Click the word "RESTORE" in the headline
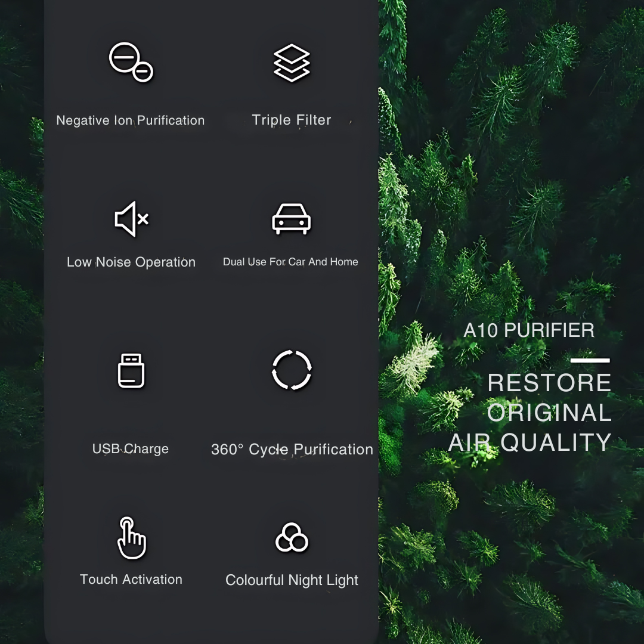Screen dimensions: 644x644 coord(549,383)
